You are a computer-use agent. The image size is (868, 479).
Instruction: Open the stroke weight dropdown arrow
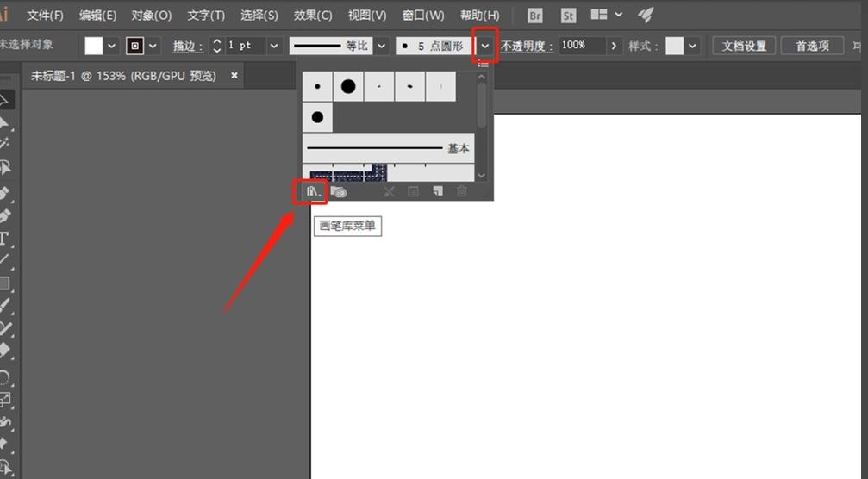coord(274,46)
